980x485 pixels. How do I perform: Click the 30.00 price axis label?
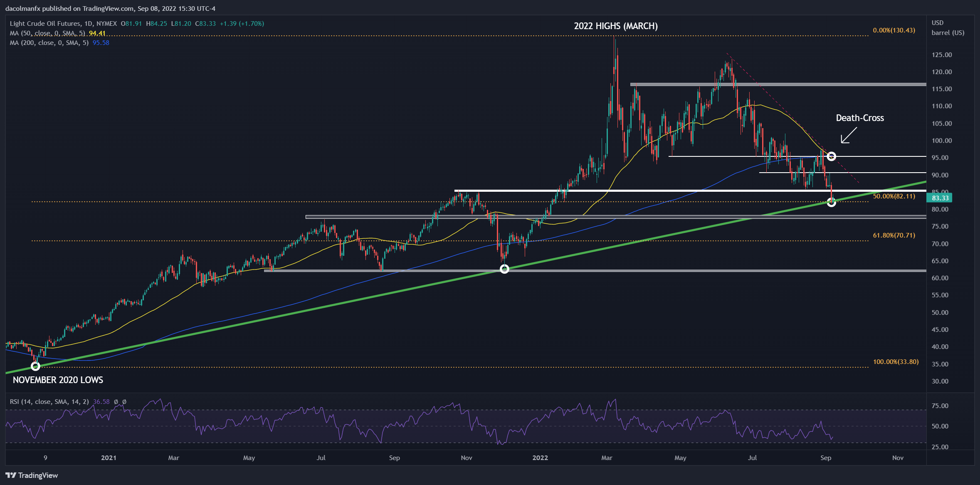coord(940,381)
